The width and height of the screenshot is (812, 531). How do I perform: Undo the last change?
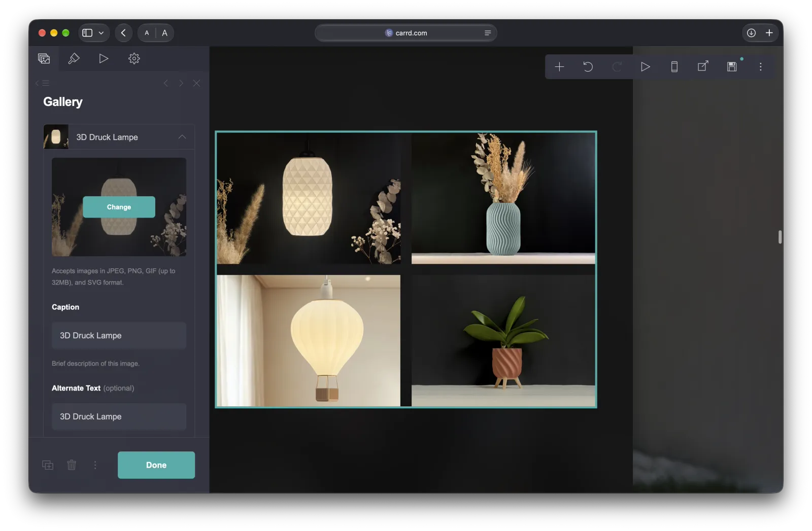[x=588, y=66]
